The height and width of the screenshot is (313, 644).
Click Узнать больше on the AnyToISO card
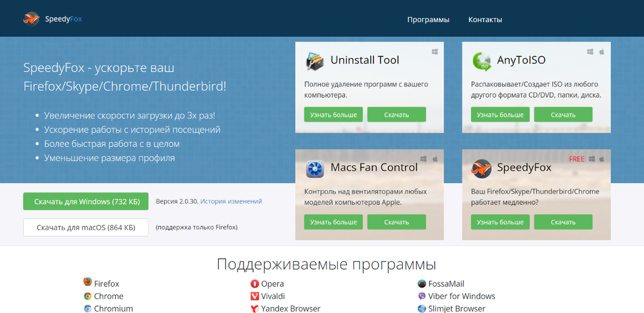pos(500,114)
